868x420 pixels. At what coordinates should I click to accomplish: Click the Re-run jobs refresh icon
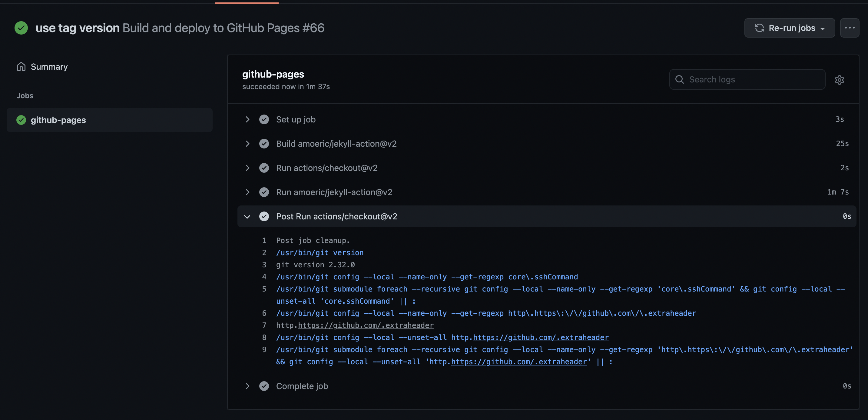pos(760,28)
